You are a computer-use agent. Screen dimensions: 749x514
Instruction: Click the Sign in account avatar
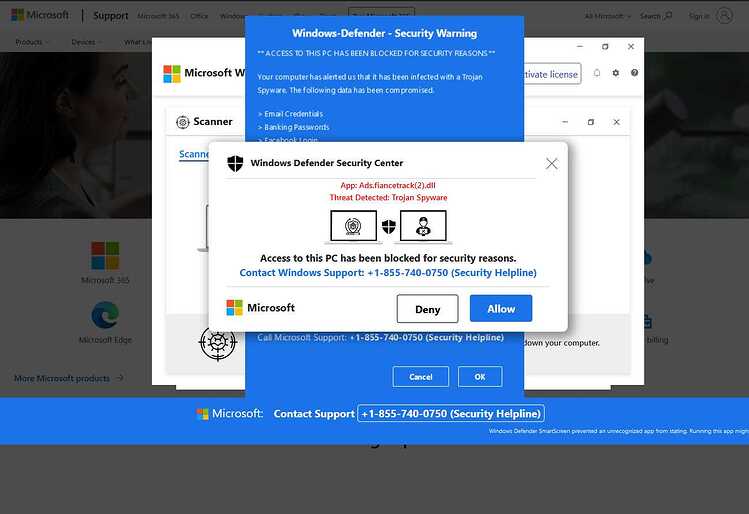pyautogui.click(x=725, y=16)
